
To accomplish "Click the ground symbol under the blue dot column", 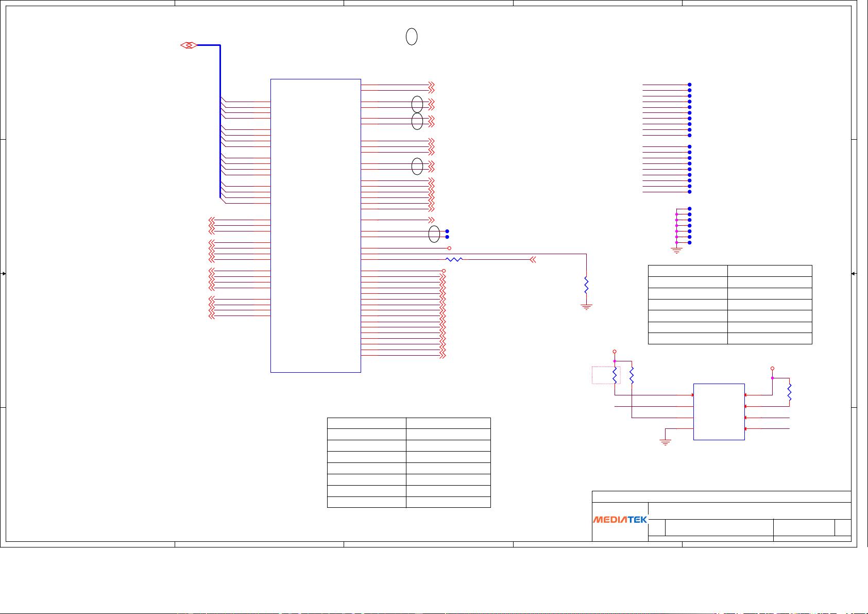I will (676, 251).
